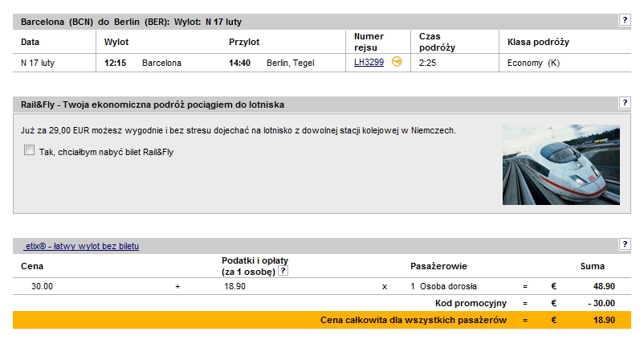Click the 'Wylot' column header
This screenshot has height=344, width=644.
click(116, 42)
